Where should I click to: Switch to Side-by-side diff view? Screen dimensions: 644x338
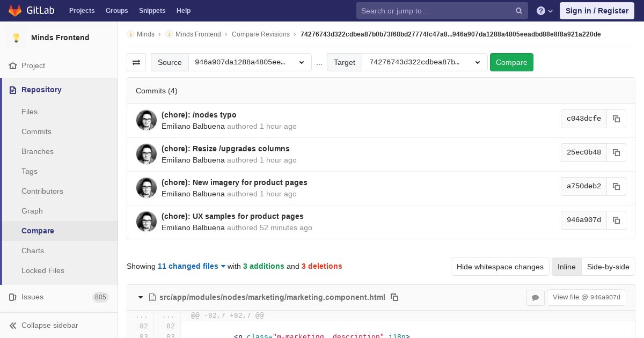click(x=608, y=267)
